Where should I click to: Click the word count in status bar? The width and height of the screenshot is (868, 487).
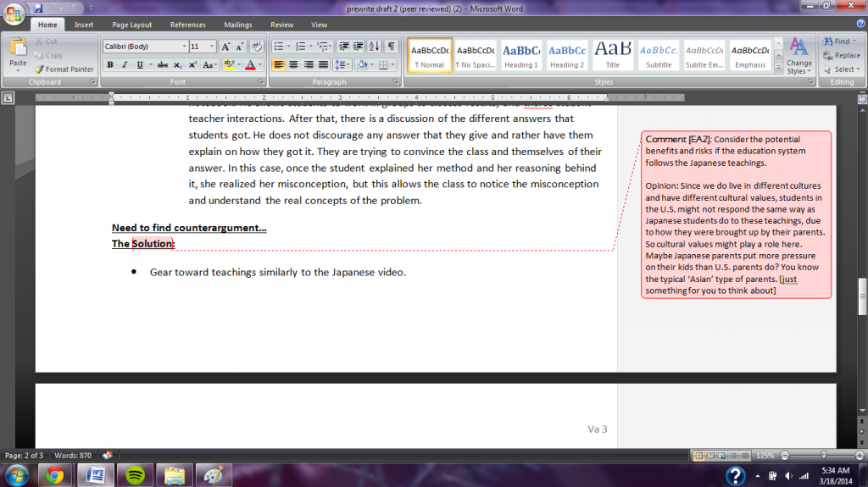tap(72, 456)
